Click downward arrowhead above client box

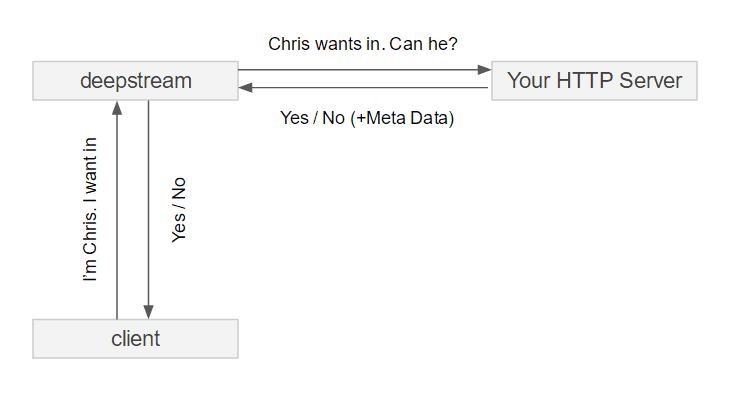[149, 312]
